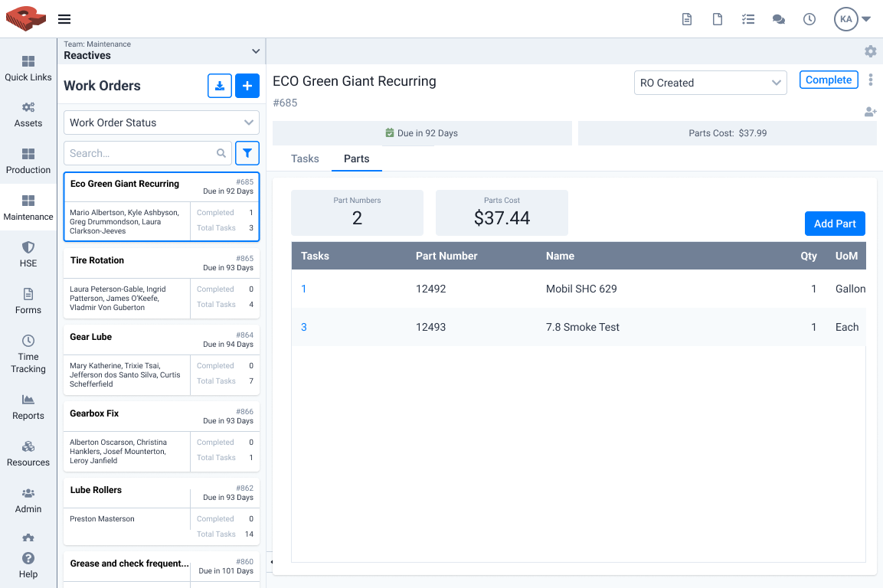This screenshot has width=883, height=588.
Task: Switch to the Tasks tab
Action: [x=305, y=158]
